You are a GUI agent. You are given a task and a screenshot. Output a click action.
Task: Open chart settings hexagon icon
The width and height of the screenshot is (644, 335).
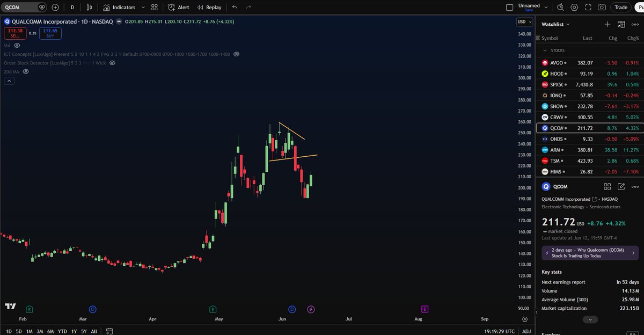tap(574, 8)
